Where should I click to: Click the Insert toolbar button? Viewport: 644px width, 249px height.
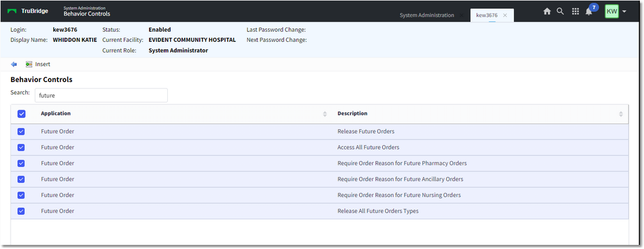coord(38,64)
